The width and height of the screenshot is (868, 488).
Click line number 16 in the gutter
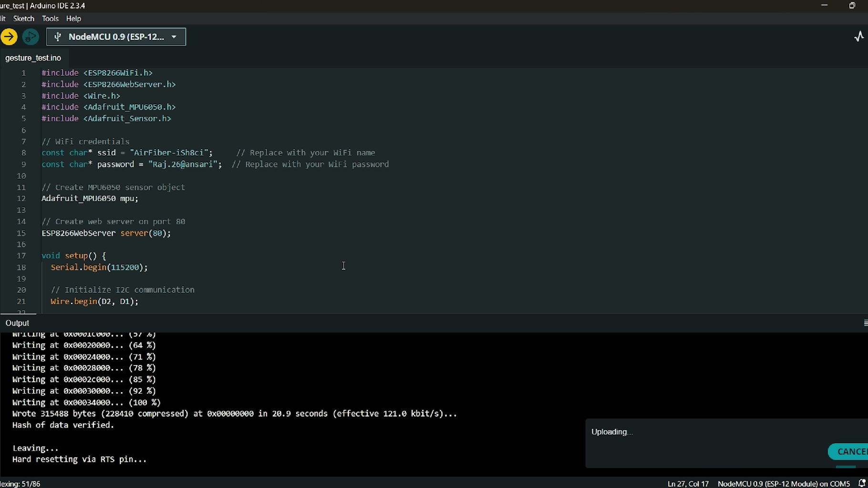[21, 244]
